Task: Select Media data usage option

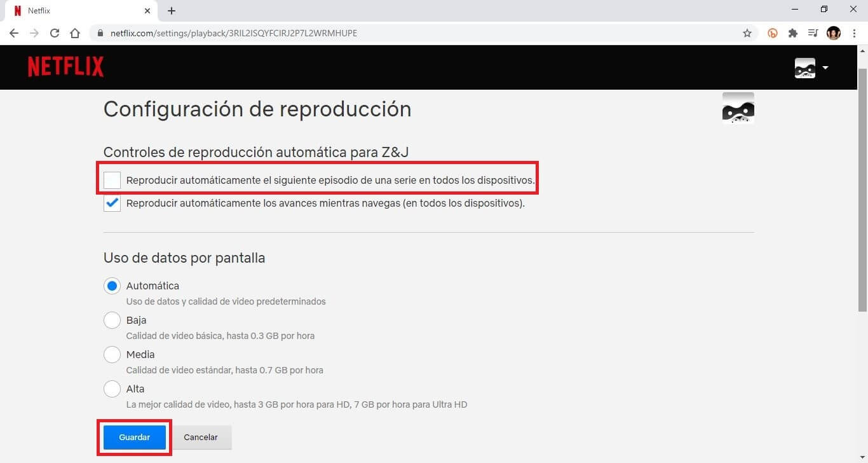Action: tap(112, 355)
